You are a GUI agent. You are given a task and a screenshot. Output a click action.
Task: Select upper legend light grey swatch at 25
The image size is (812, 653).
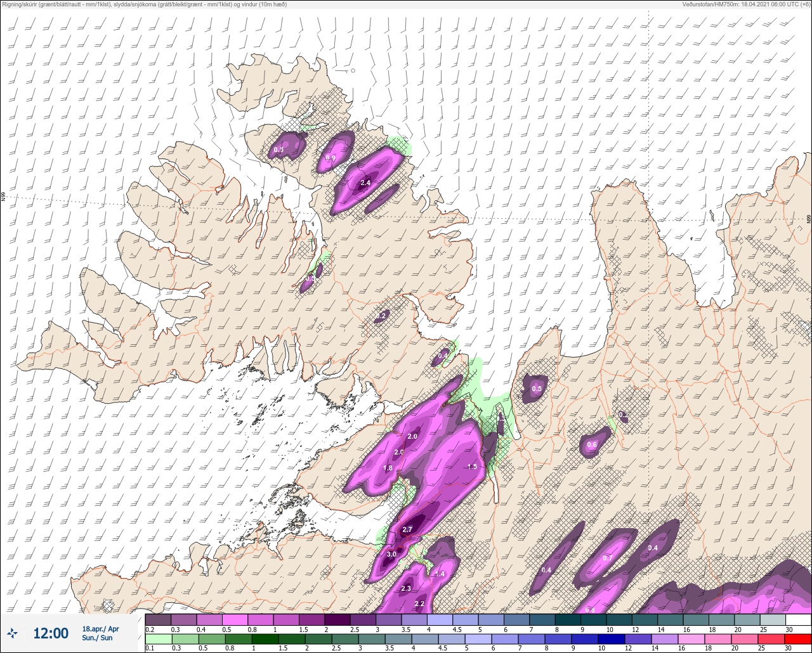773,619
